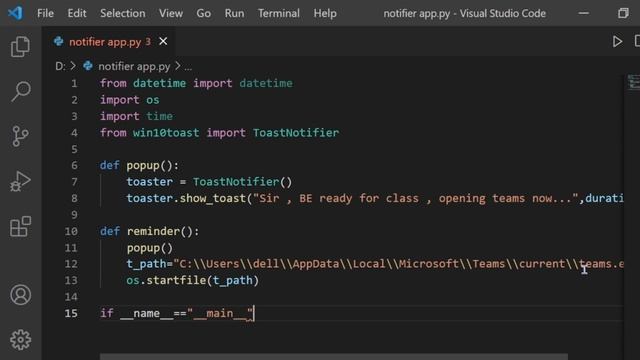The width and height of the screenshot is (640, 360).
Task: Click 'import os' line
Action: pos(129,100)
